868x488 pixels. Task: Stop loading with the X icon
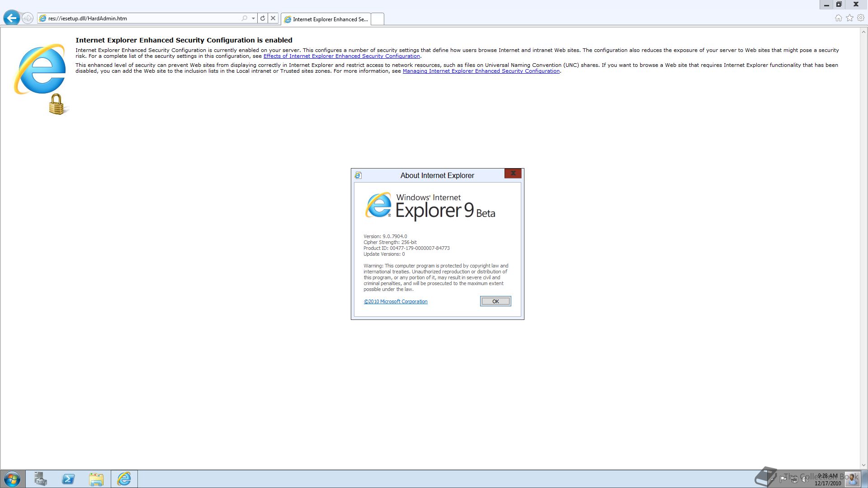point(273,19)
